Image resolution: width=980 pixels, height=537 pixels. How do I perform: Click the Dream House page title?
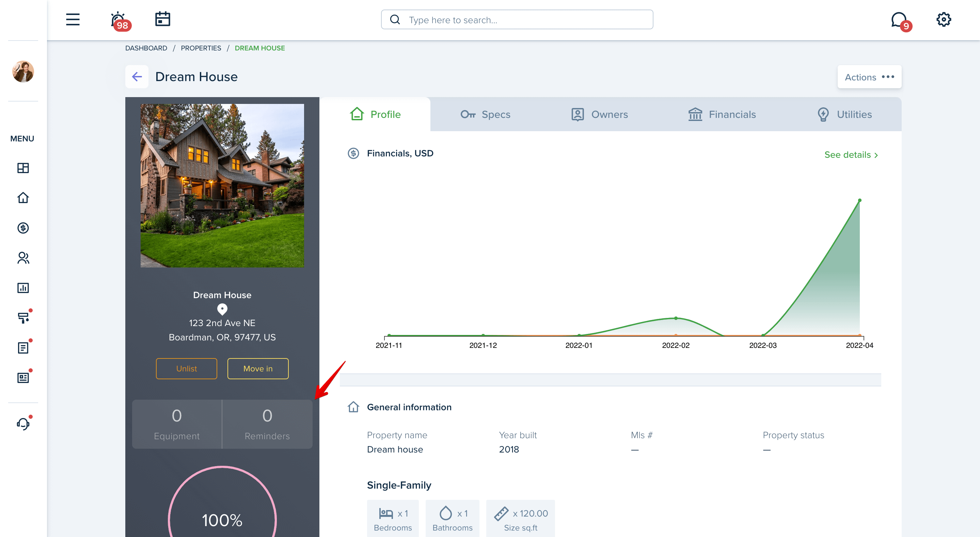pyautogui.click(x=196, y=77)
